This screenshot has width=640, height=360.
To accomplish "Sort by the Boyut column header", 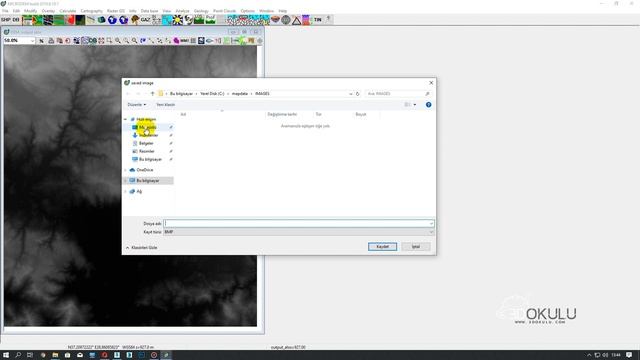I will (x=361, y=115).
